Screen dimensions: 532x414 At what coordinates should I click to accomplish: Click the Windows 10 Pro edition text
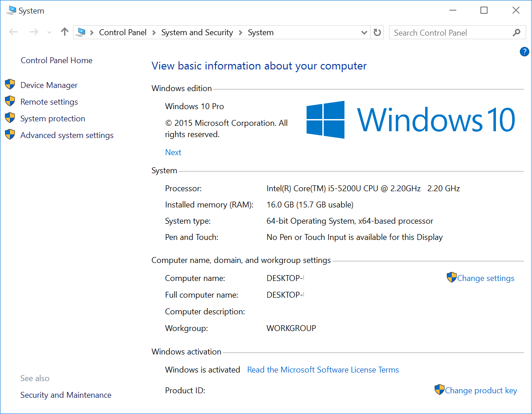pyautogui.click(x=194, y=106)
